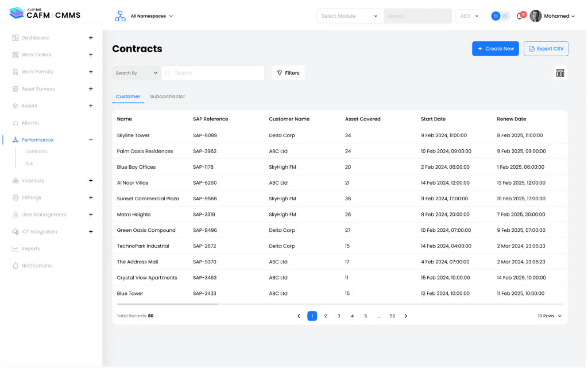Change the page size via the 10 Rows dropdown
Viewport: 588px width, 369px height.
coord(550,316)
